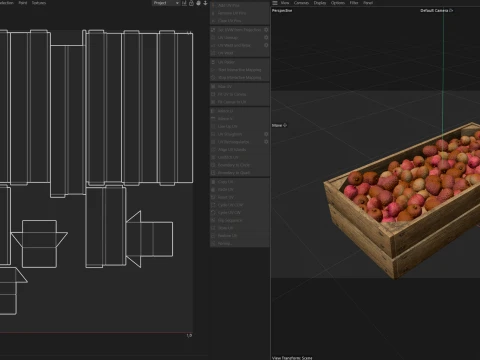Screen dimensions: 480x360
Task: Open gear options beside UV Weld and Relax
Action: (266, 45)
